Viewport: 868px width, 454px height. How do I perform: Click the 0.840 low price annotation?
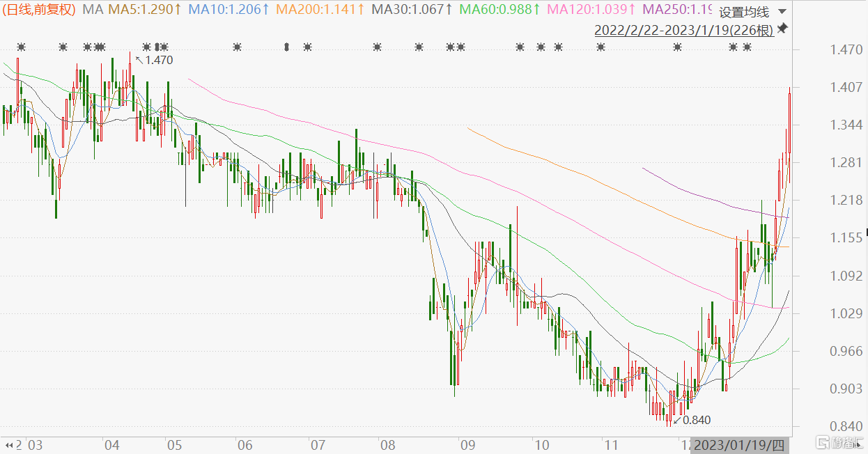(696, 420)
